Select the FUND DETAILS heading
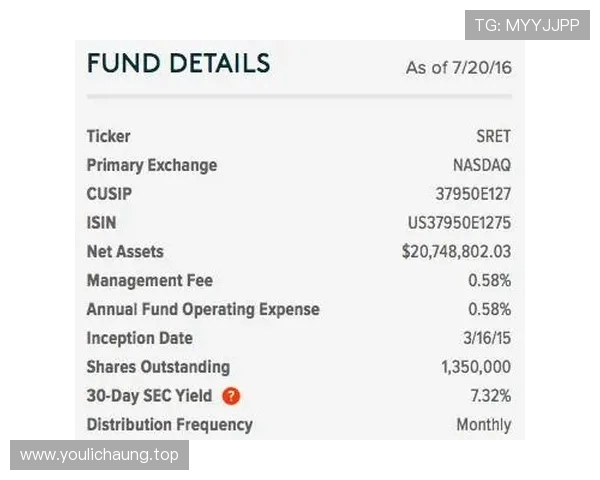The height and width of the screenshot is (480, 600). click(178, 63)
